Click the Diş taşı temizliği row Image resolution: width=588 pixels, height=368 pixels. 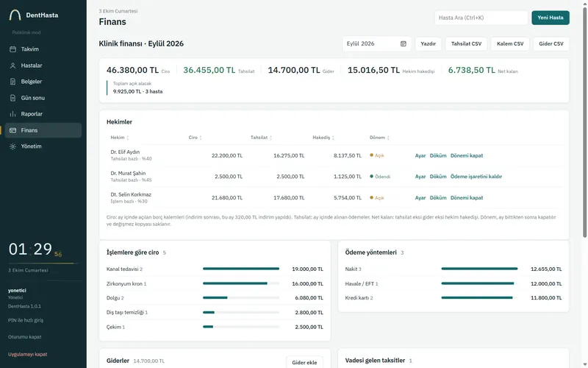coord(215,312)
